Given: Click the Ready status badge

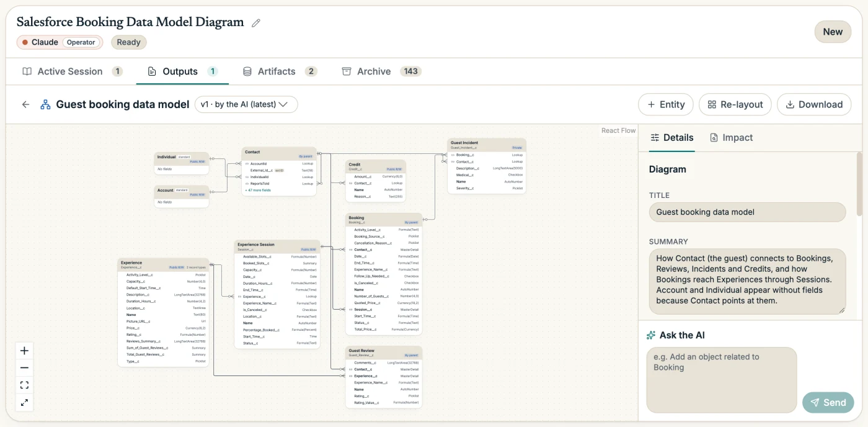Looking at the screenshot, I should [x=129, y=42].
